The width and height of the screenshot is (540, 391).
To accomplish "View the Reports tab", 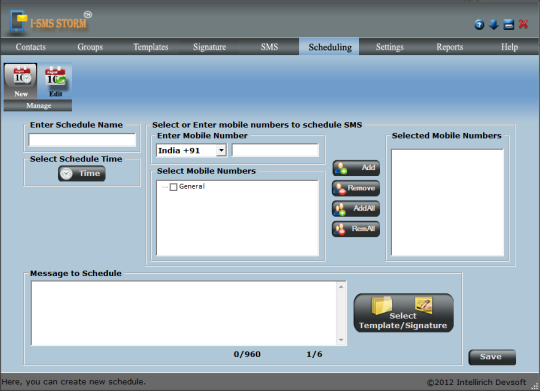I will pyautogui.click(x=449, y=47).
